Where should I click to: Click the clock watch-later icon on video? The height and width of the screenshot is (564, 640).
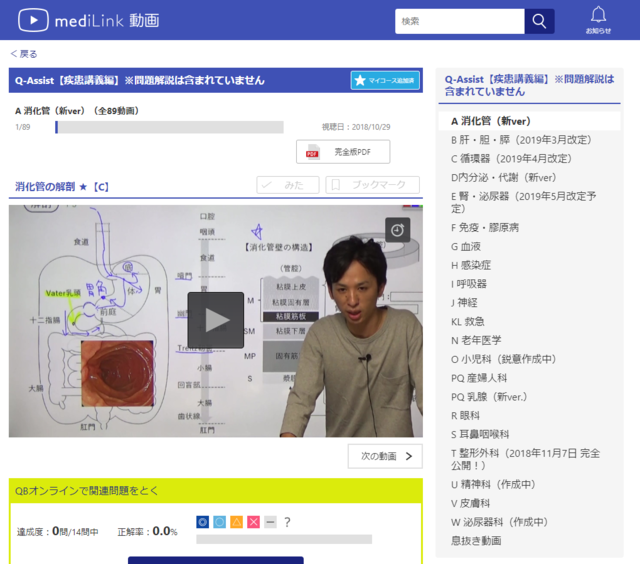coord(397,230)
